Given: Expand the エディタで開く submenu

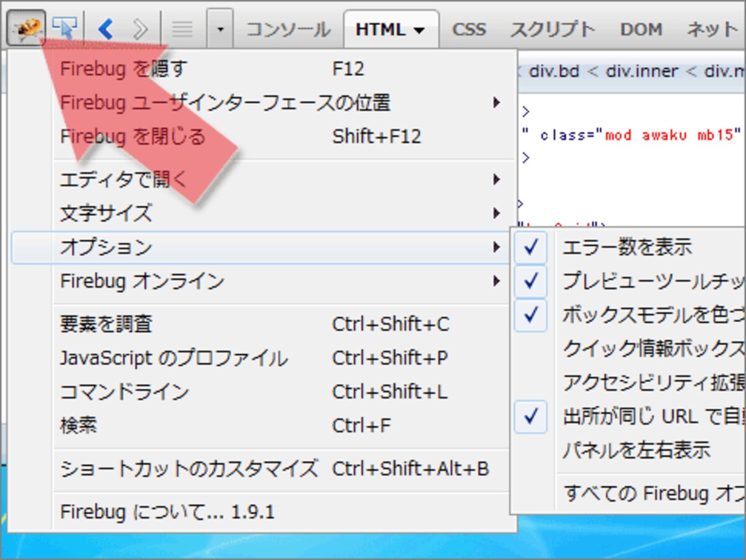Looking at the screenshot, I should pyautogui.click(x=264, y=180).
